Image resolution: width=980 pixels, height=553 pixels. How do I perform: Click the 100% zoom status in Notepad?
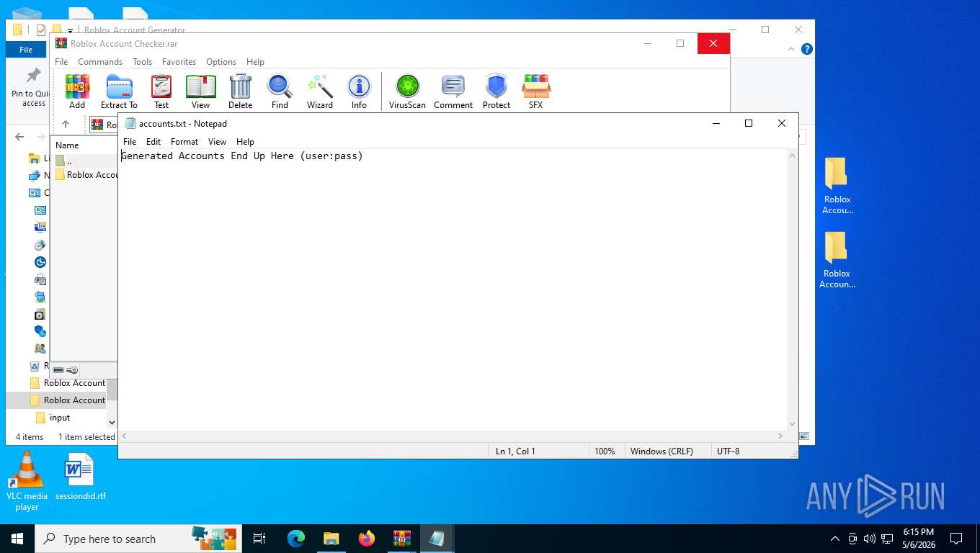[x=605, y=451]
